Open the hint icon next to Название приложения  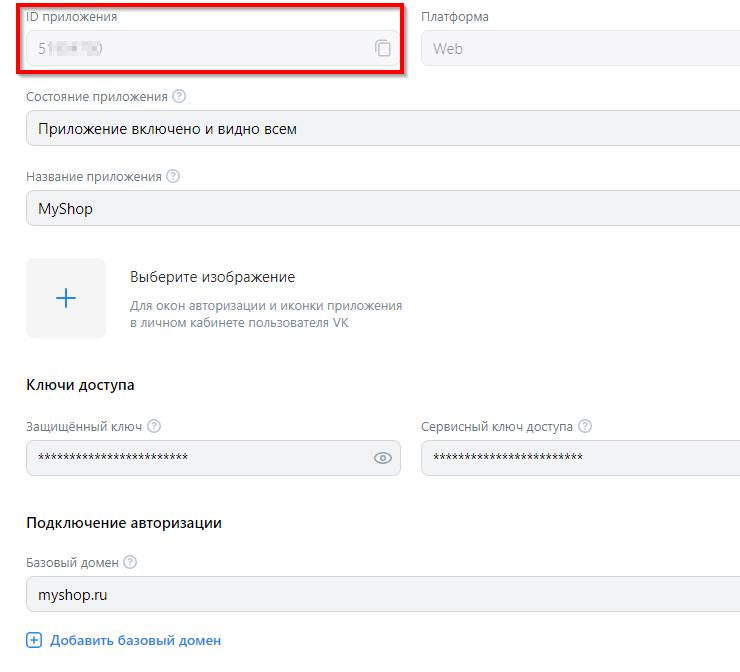point(173,176)
